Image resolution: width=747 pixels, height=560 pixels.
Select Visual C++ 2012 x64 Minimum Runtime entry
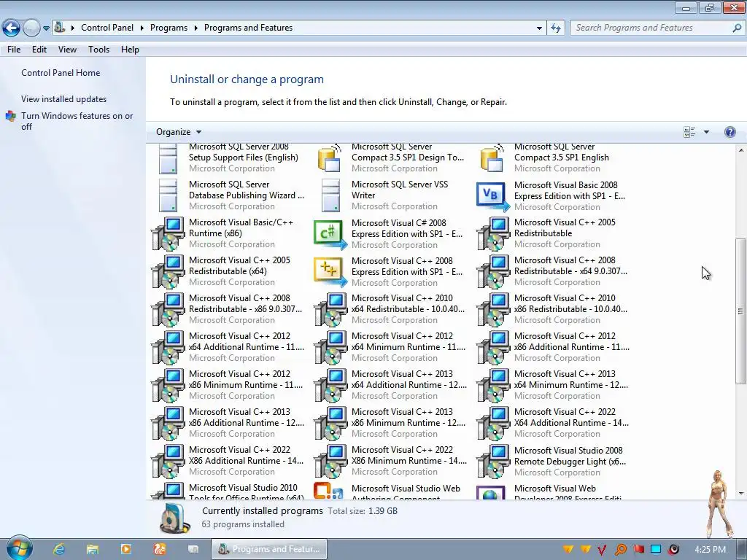(391, 347)
